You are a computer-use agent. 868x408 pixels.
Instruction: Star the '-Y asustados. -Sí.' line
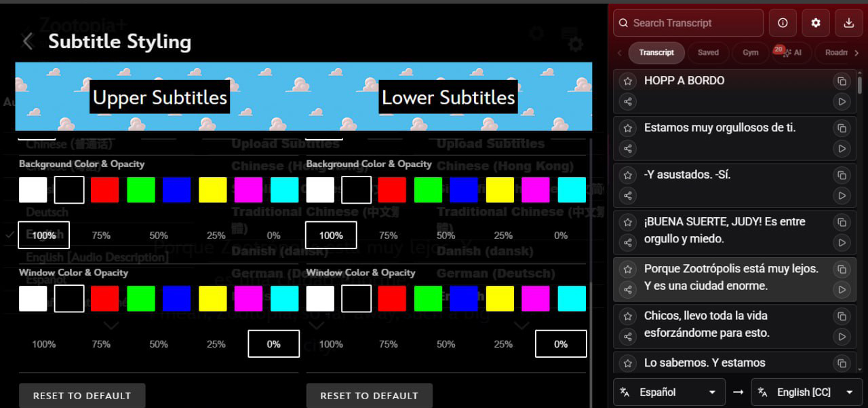(628, 174)
